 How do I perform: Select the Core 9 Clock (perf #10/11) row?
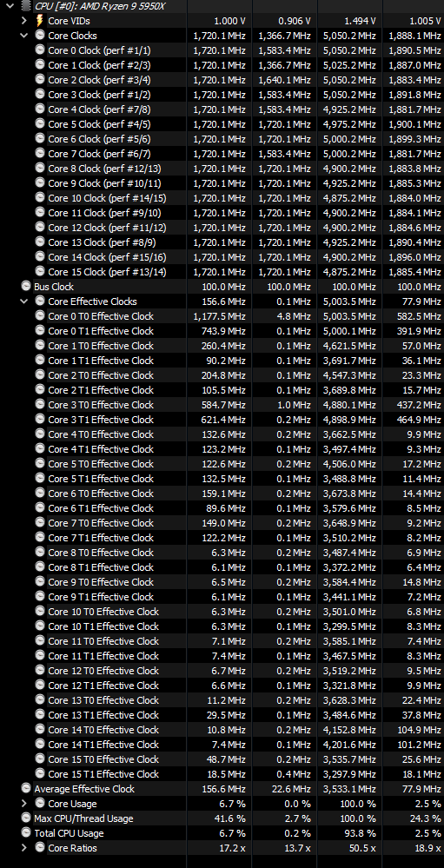pyautogui.click(x=222, y=182)
